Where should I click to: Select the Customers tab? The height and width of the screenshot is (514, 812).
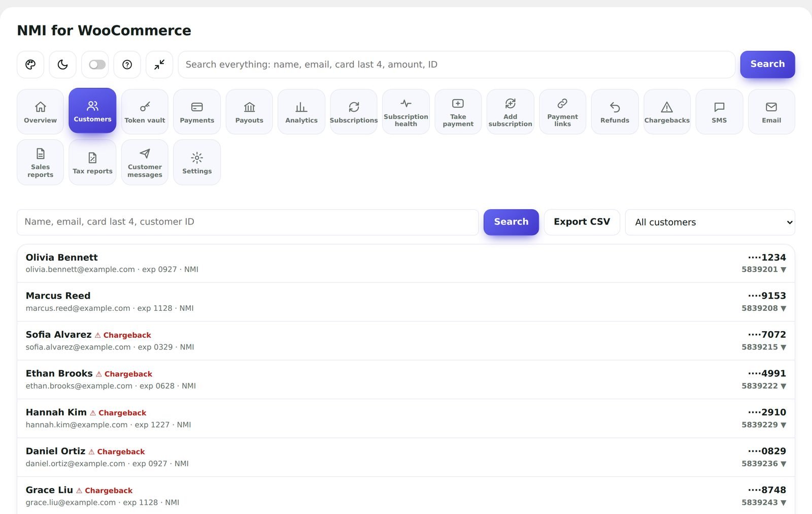coord(92,111)
